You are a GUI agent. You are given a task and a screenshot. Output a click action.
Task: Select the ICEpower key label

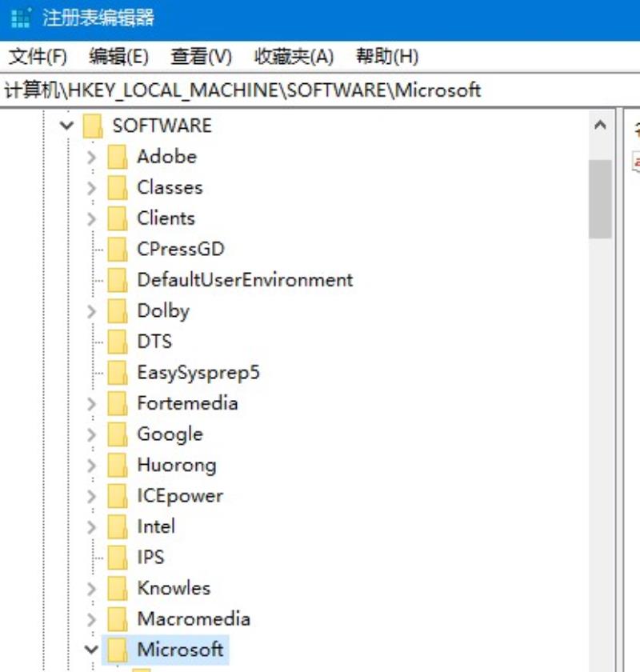pos(180,496)
